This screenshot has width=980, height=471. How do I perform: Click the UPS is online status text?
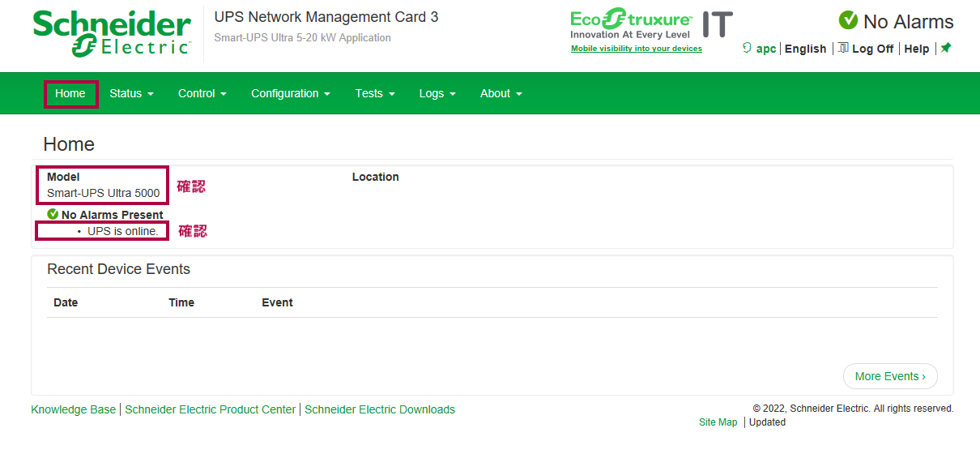pyautogui.click(x=123, y=231)
